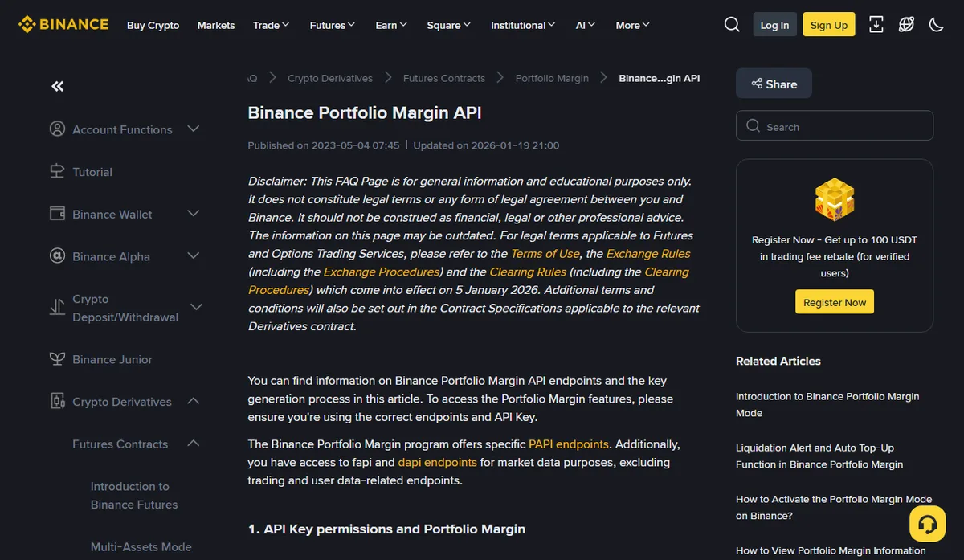Open the Clearing Rules link
Screen dimensions: 964x560
coord(528,272)
